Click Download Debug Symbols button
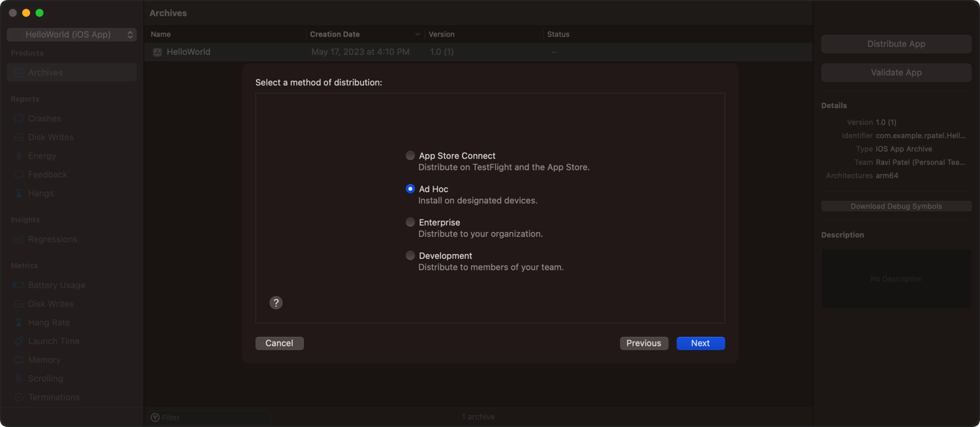980x427 pixels. click(x=896, y=206)
